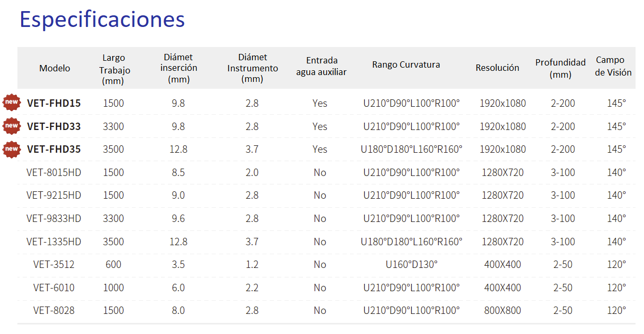Click the Modelo column header
Screen dimensions: 644x334
(54, 68)
